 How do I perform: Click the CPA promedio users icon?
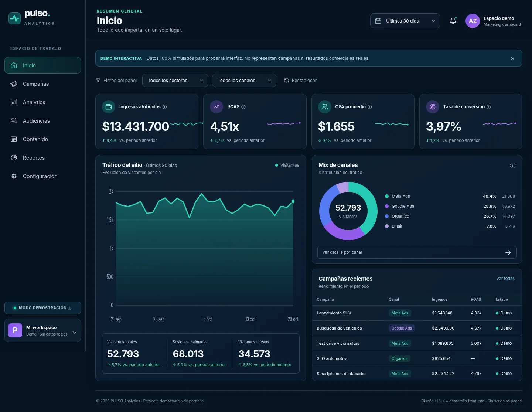[325, 107]
